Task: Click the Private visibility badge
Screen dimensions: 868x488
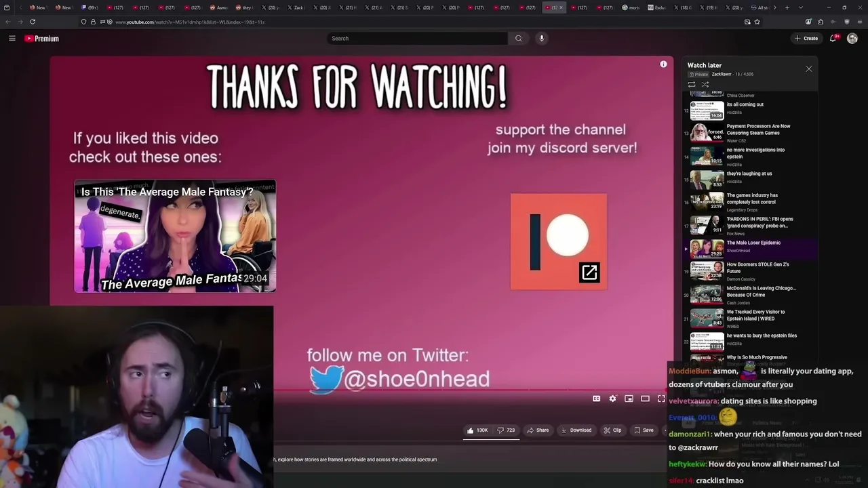Action: [698, 75]
